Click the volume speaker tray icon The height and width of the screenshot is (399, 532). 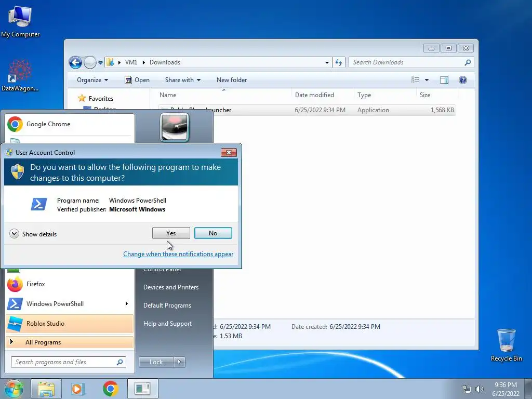479,389
